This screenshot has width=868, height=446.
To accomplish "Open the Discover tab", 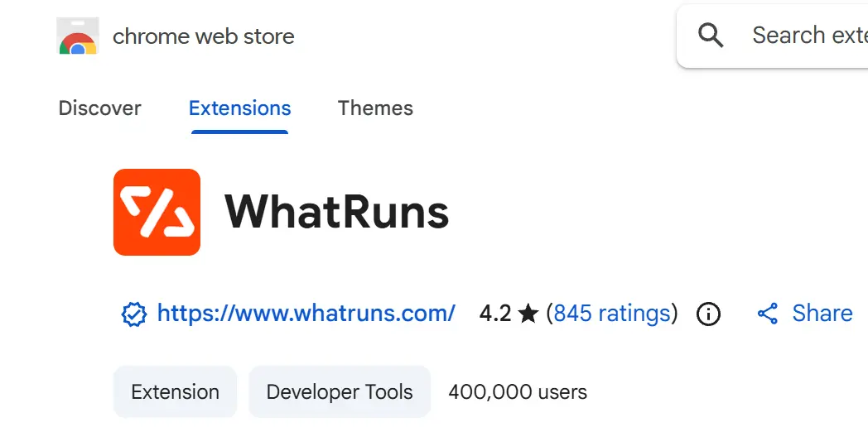I will point(99,108).
